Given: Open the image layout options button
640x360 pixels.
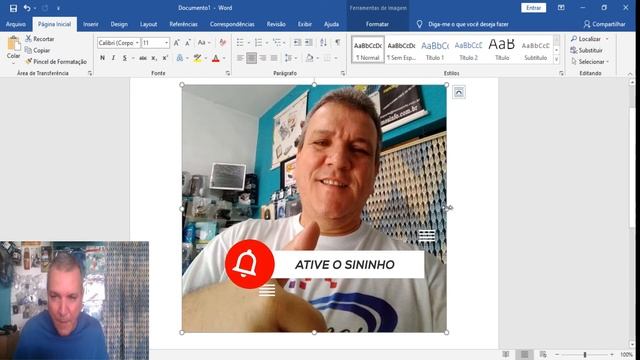Looking at the screenshot, I should [459, 92].
